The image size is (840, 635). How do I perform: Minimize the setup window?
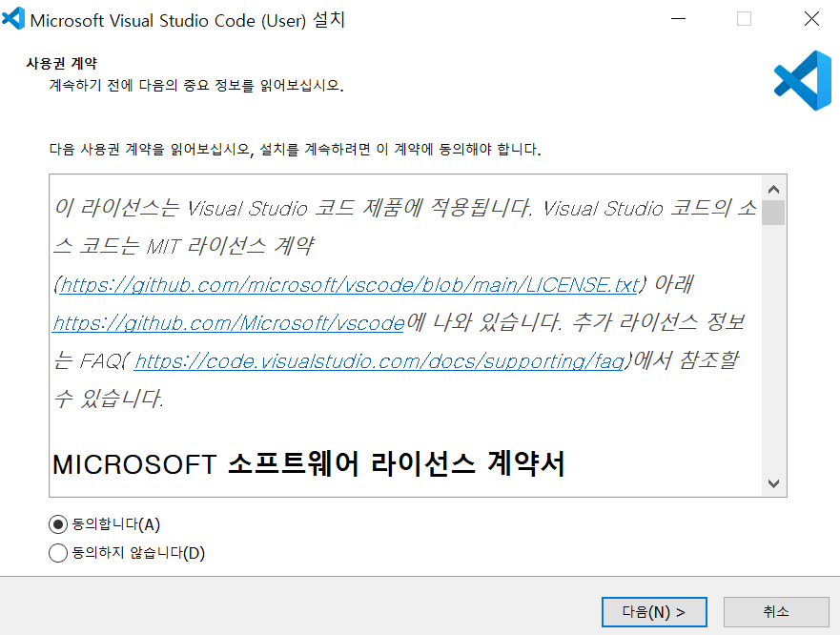point(678,19)
